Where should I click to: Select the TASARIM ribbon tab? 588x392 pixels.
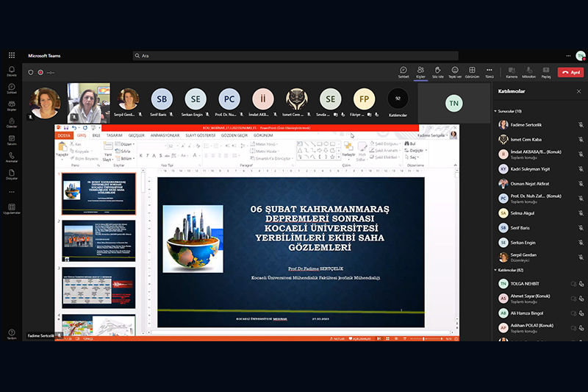[114, 135]
